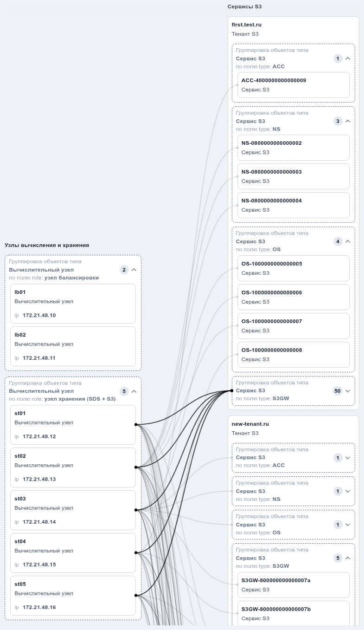This screenshot has height=630, width=364.
Task: Click the st05 node connection dot
Action: point(136,595)
